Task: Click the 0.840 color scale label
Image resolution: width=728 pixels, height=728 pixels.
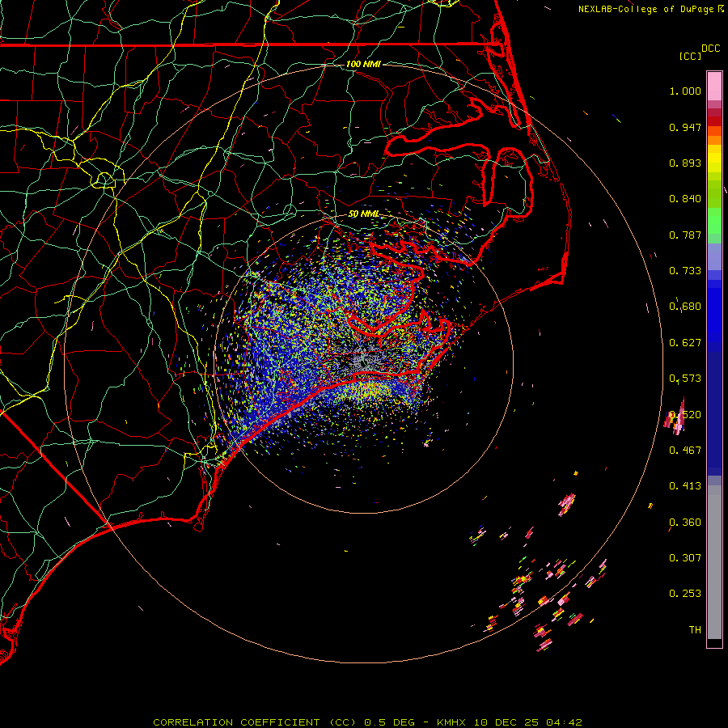Action: [x=685, y=199]
